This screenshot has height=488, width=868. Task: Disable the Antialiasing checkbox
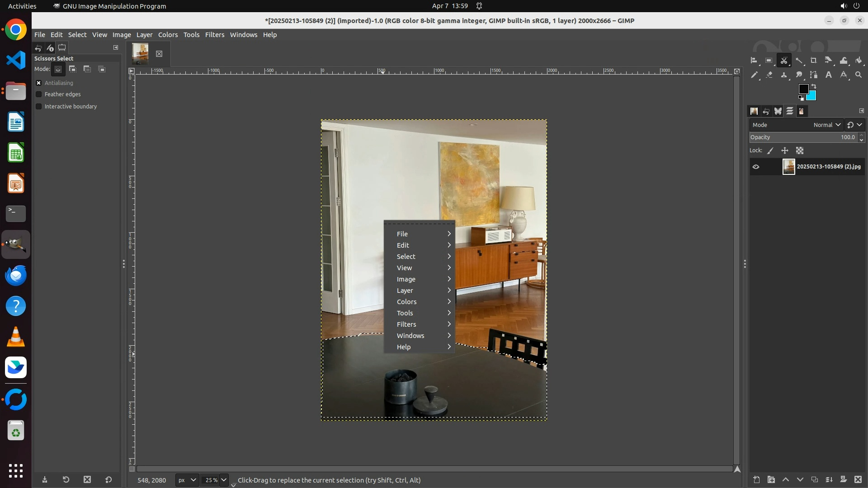tap(39, 83)
